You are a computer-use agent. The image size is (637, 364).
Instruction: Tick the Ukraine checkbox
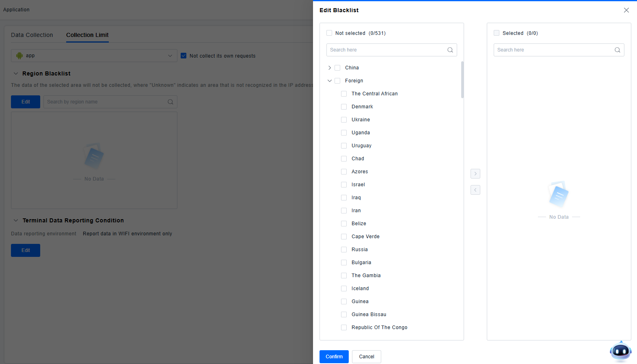coord(344,120)
